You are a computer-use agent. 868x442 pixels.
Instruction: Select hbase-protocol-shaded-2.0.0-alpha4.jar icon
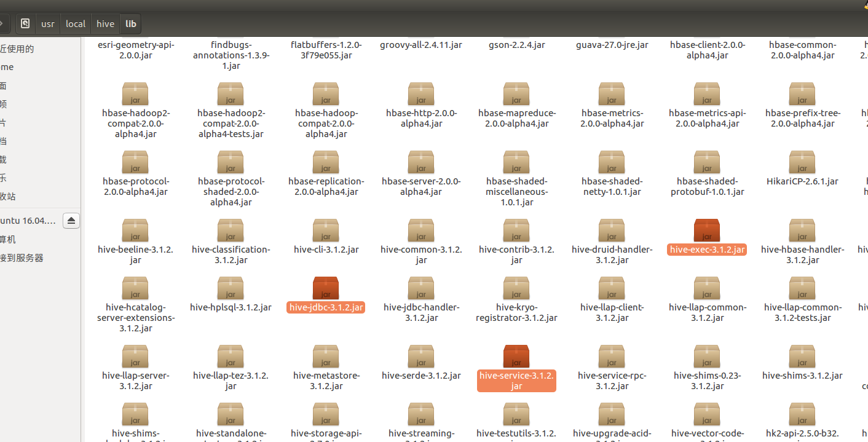click(231, 162)
